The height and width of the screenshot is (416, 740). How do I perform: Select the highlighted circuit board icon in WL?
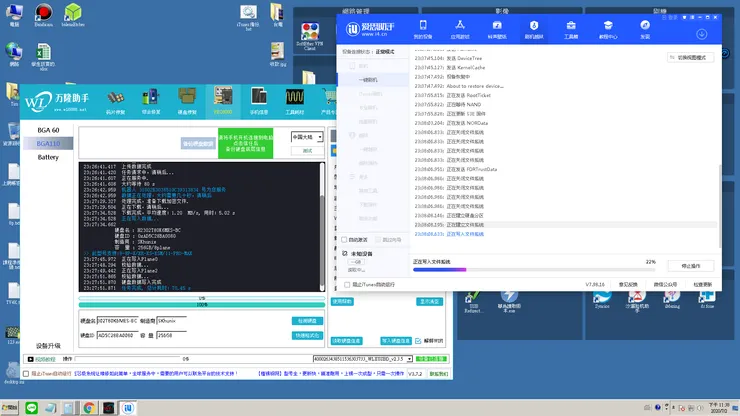tap(223, 101)
